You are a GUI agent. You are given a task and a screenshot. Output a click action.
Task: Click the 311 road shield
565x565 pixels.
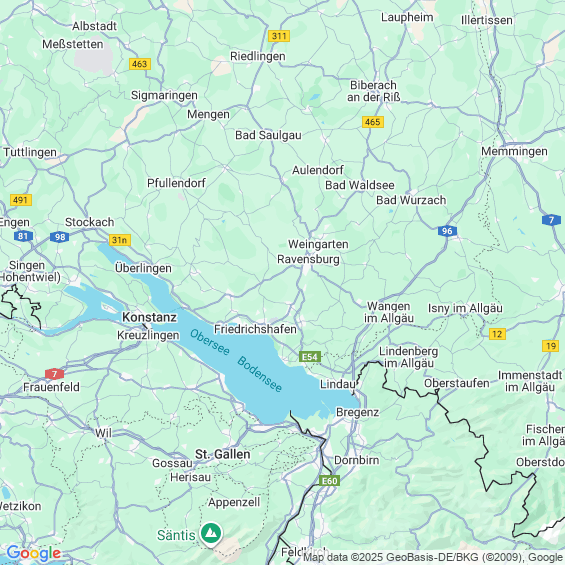(x=279, y=36)
